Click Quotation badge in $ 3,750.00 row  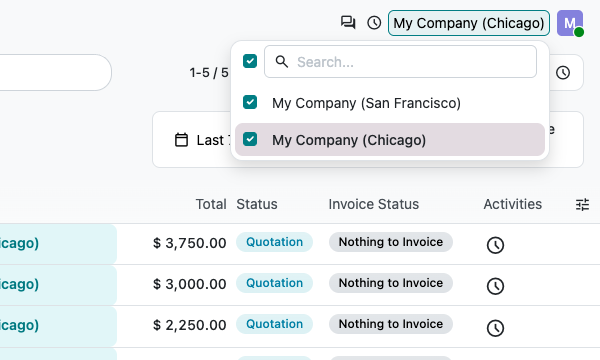[x=274, y=242]
